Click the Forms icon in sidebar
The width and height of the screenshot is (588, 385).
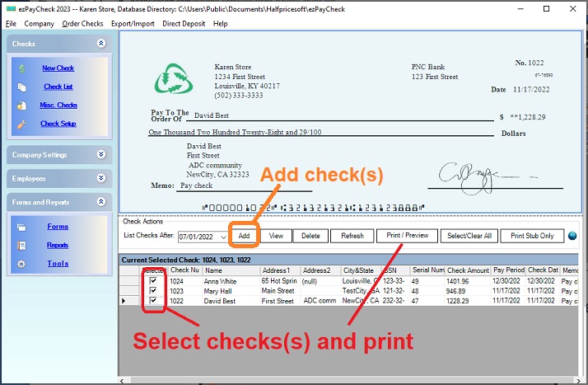coord(22,227)
